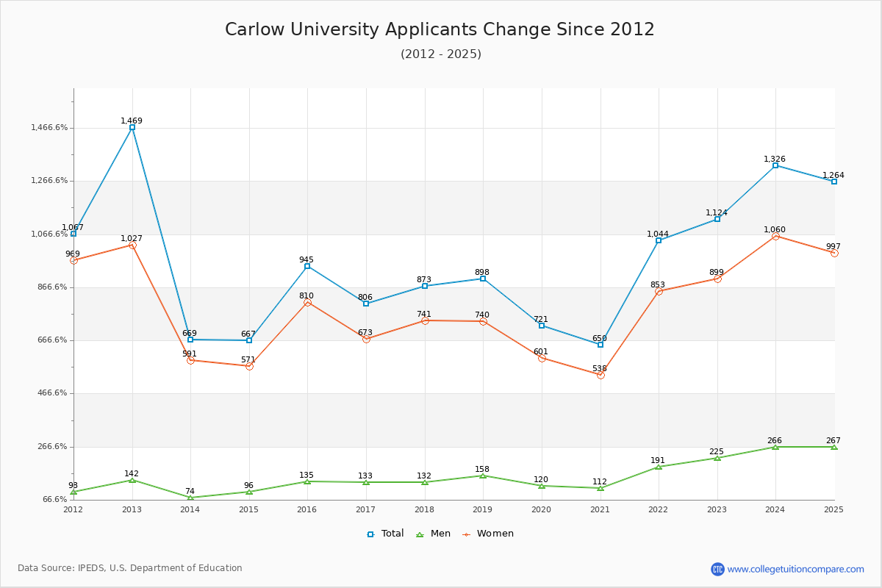Click the Women 2023 data point labeled 899
Screen dimensions: 882x588
click(717, 279)
